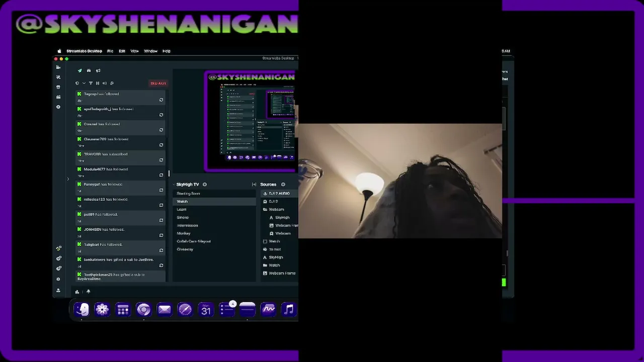Open Calendar from the dock
The image size is (644, 362).
coord(206,309)
